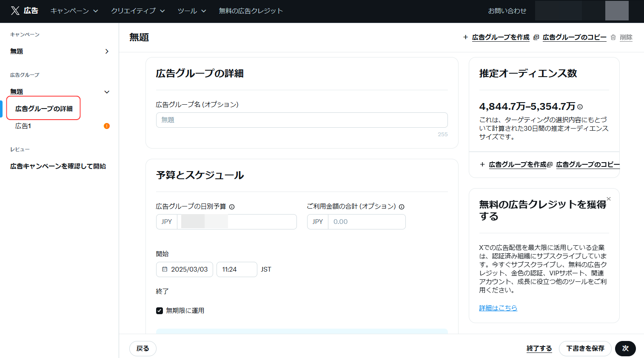This screenshot has width=644, height=358.
Task: Click the info icon next to 広告グループの日別予算
Action: (x=232, y=206)
